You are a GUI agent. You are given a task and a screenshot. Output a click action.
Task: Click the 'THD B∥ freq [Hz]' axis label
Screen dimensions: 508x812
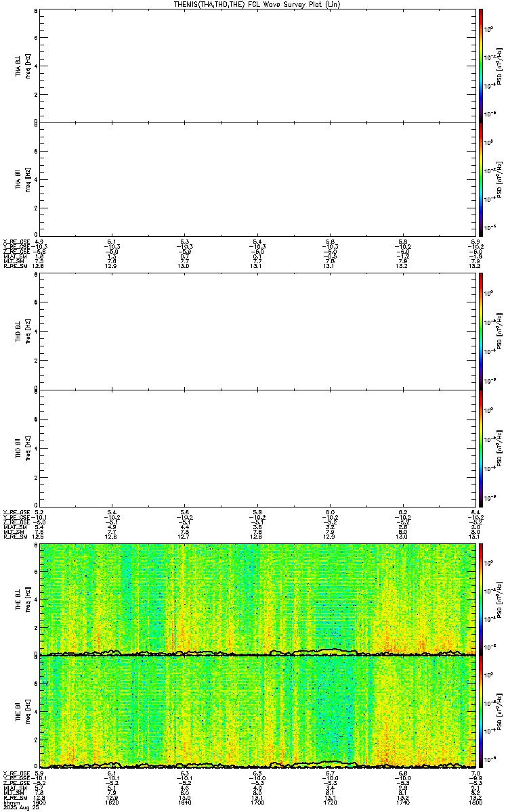coord(24,447)
